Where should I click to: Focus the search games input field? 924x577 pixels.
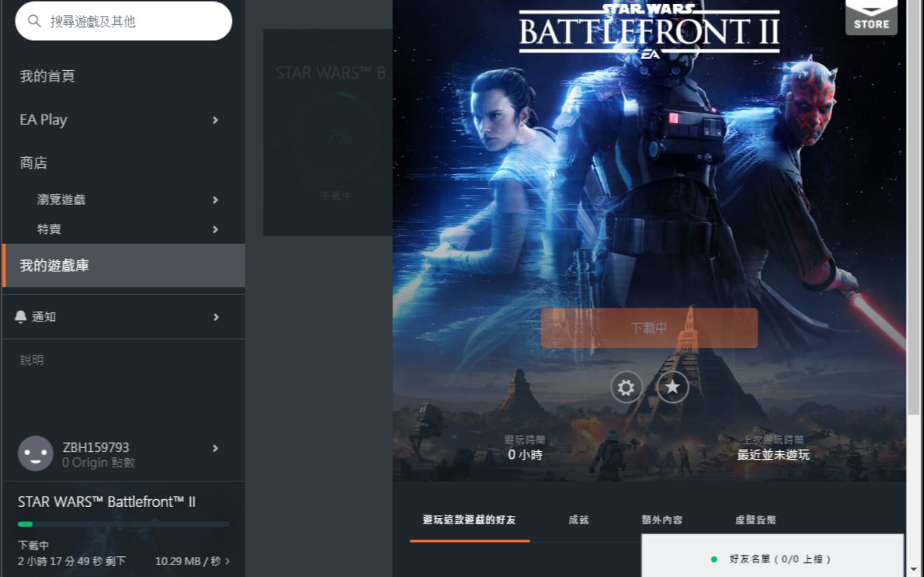[124, 22]
